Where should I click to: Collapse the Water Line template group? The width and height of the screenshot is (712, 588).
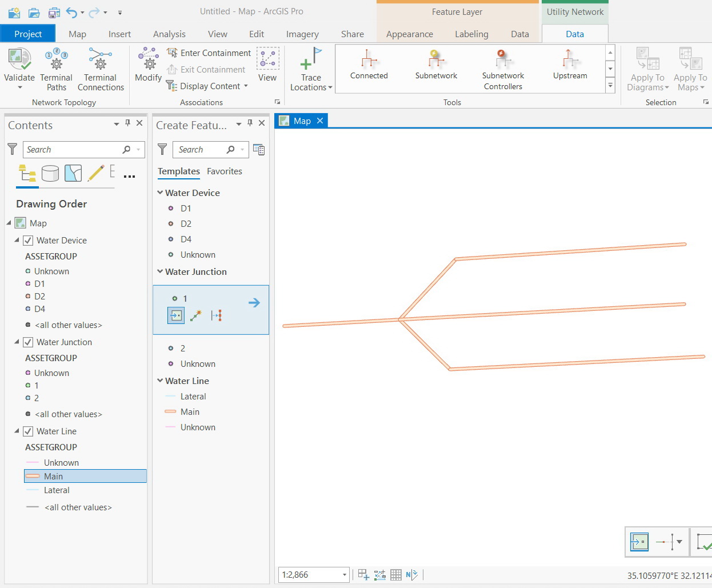click(161, 381)
